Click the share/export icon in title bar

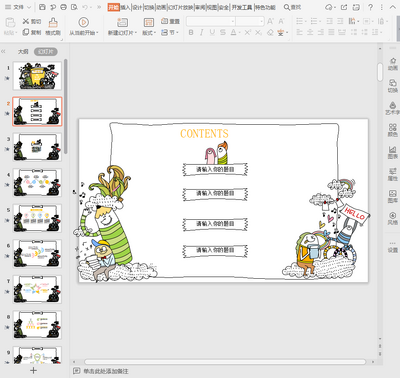click(x=344, y=7)
